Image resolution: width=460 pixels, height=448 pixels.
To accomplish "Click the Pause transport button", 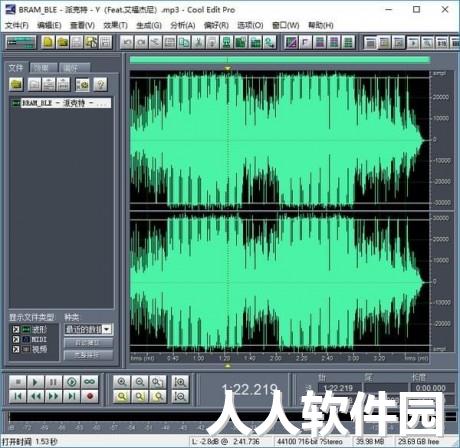I will click(x=53, y=382).
